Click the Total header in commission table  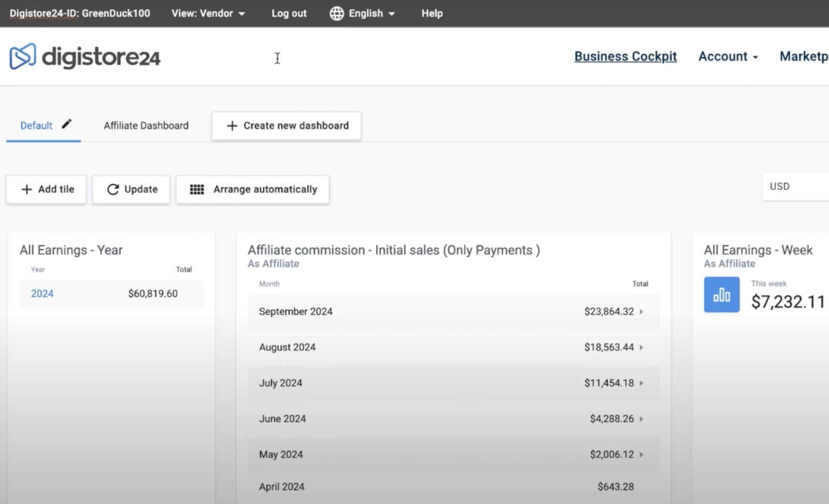pyautogui.click(x=640, y=284)
